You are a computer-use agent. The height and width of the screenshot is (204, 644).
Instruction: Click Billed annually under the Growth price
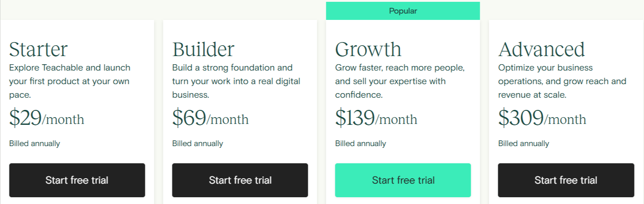click(360, 143)
